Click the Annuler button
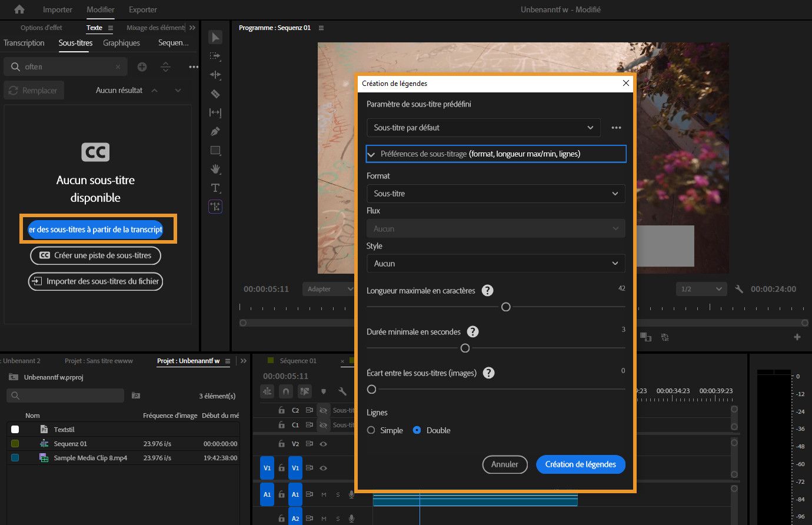This screenshot has height=525, width=812. click(505, 464)
